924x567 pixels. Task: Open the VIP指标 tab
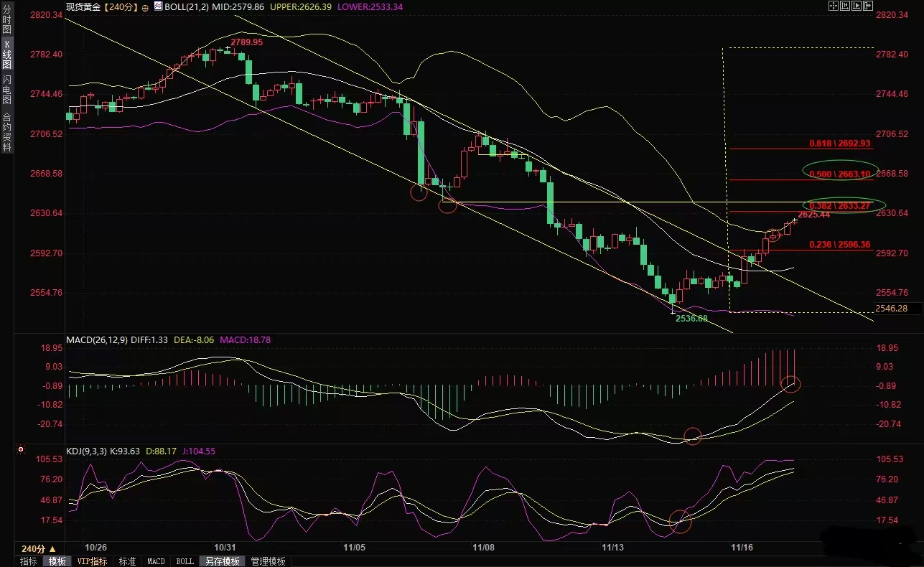click(93, 561)
